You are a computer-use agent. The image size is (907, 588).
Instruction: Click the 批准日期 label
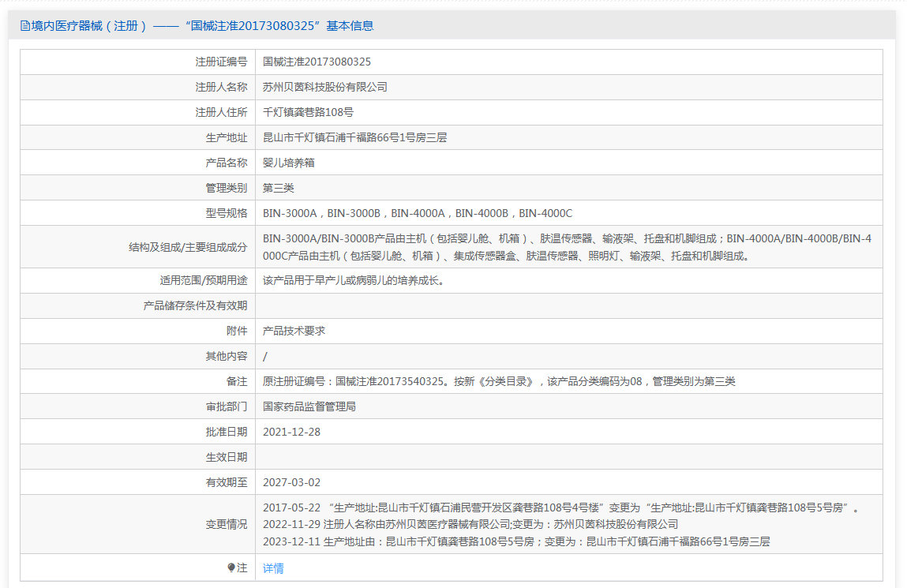227,432
